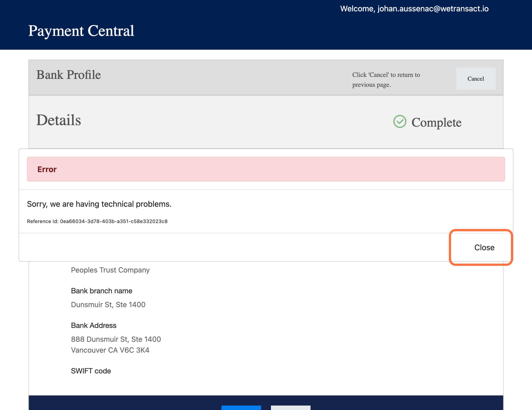
Task: Click the Cancel button in Bank Profile
Action: point(476,79)
